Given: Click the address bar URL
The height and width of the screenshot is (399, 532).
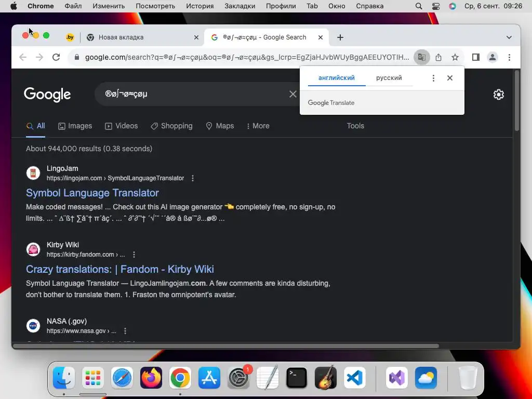Looking at the screenshot, I should pyautogui.click(x=247, y=57).
